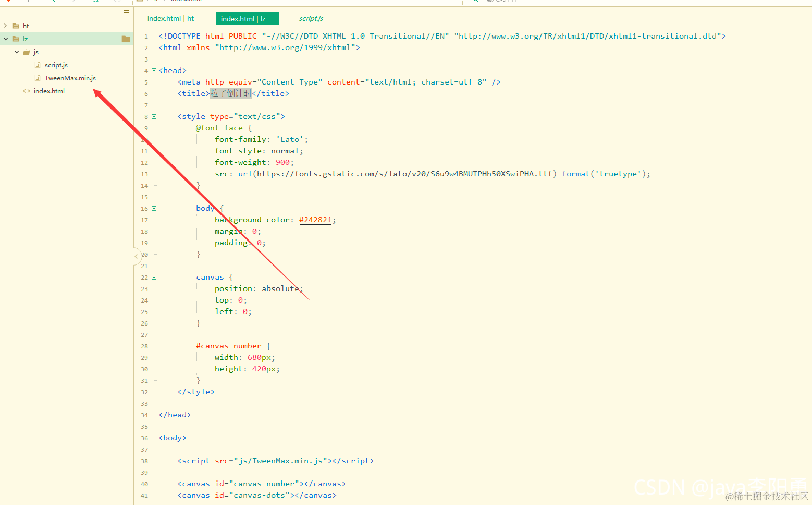Open TweenMax.min.js from the tree
The image size is (812, 505).
pyautogui.click(x=70, y=78)
